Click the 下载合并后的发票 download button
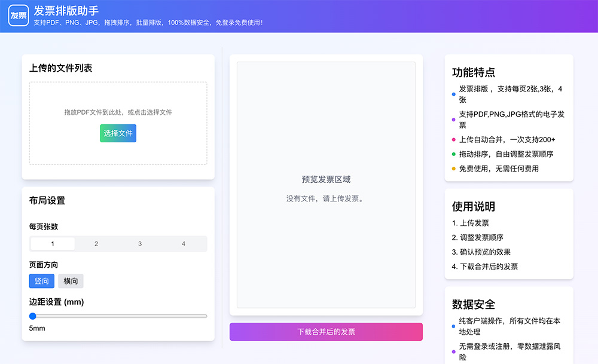 pyautogui.click(x=326, y=332)
